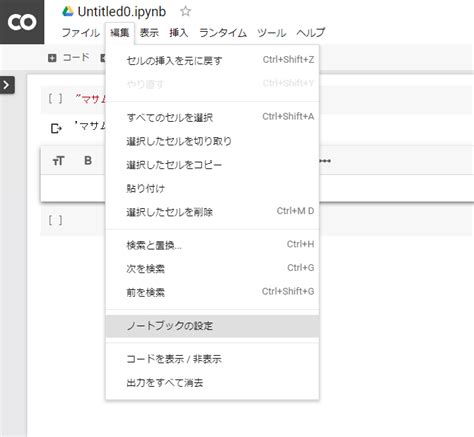474x437 pixels.
Task: Open the ファイル menu
Action: coord(81,33)
